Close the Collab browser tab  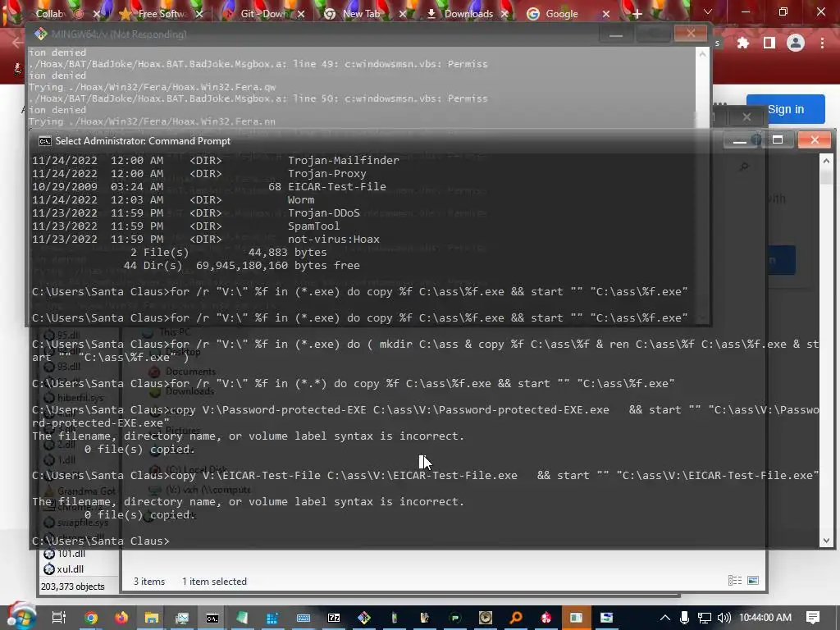pyautogui.click(x=97, y=14)
